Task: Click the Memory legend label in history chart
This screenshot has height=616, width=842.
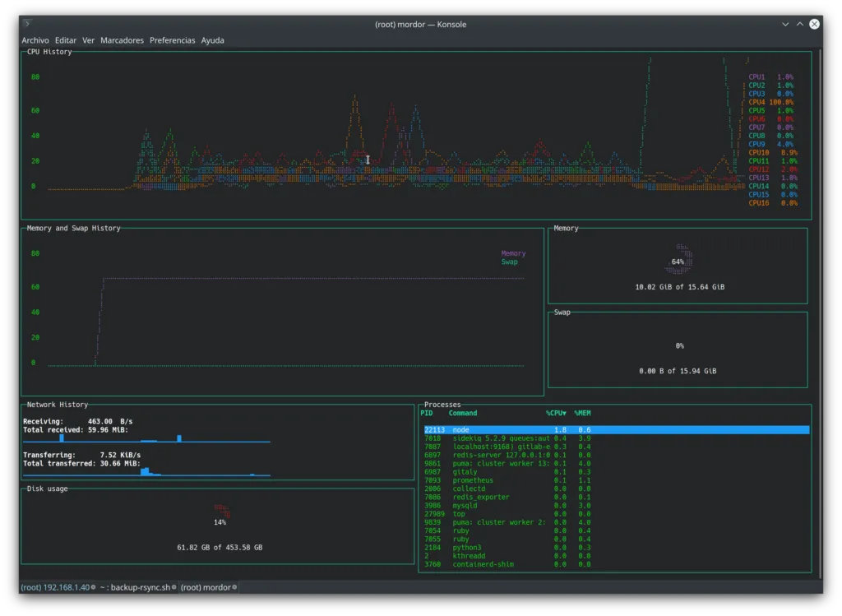Action: click(513, 253)
